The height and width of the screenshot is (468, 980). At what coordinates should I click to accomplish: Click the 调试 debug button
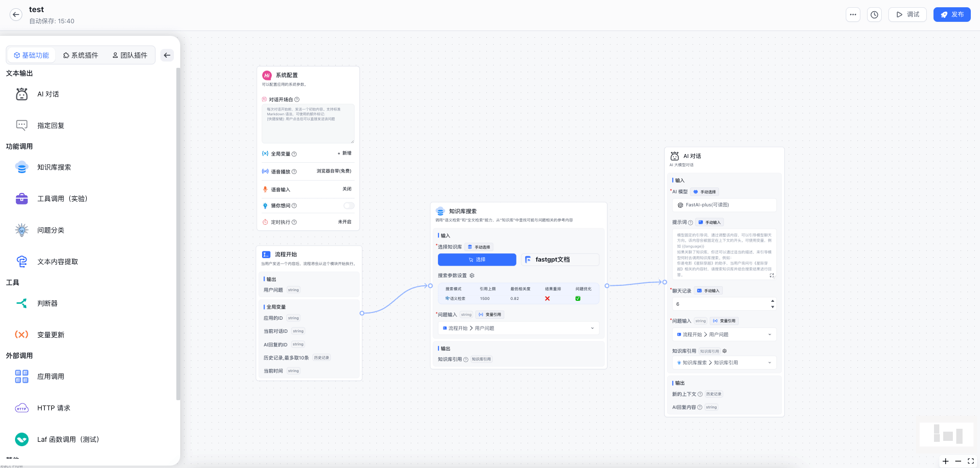click(907, 15)
